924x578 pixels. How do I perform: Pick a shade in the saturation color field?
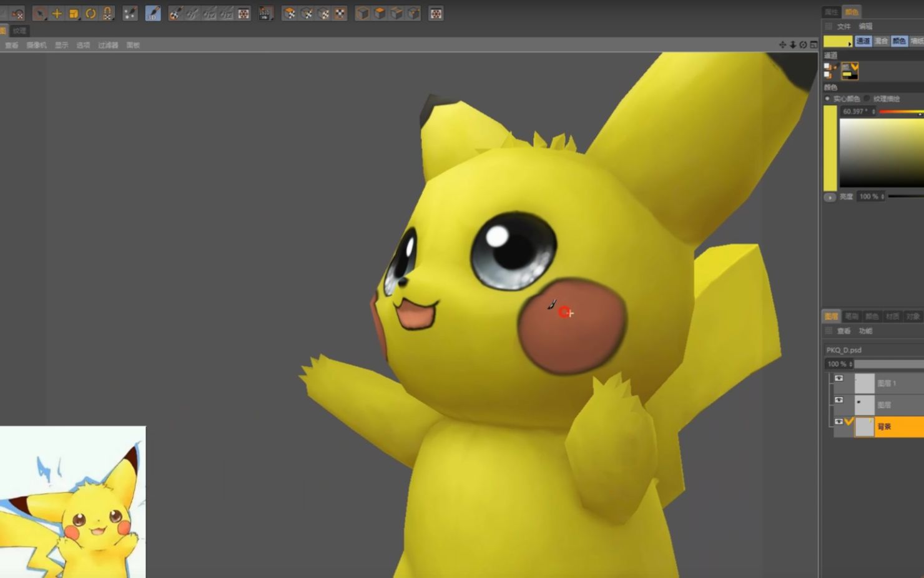(x=882, y=152)
